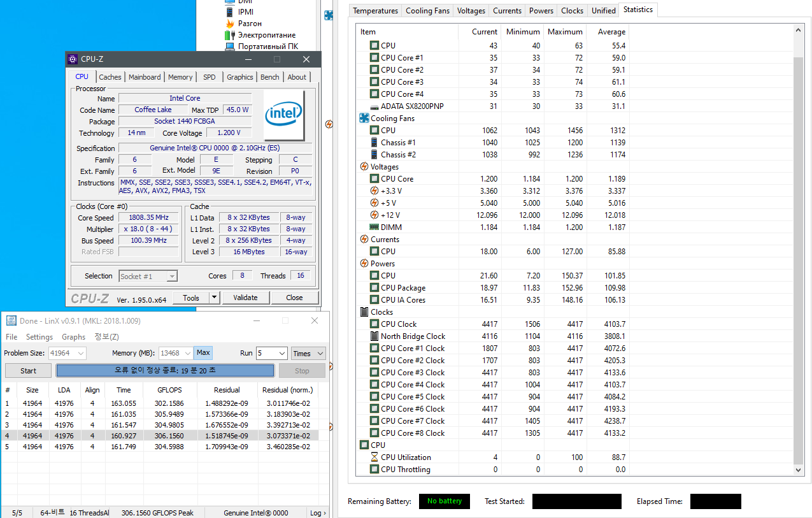Viewport: 812px width, 518px height.
Task: Click the DIMM memory icon
Action: [x=374, y=227]
